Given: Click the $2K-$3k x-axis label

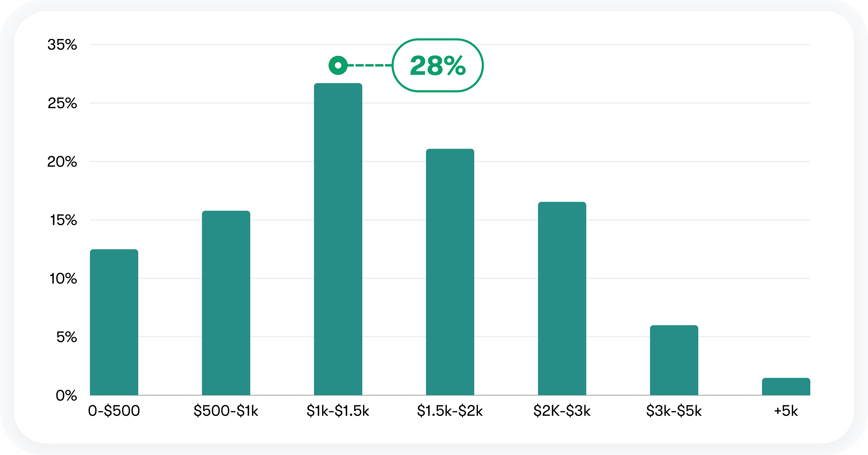Looking at the screenshot, I should [x=562, y=411].
